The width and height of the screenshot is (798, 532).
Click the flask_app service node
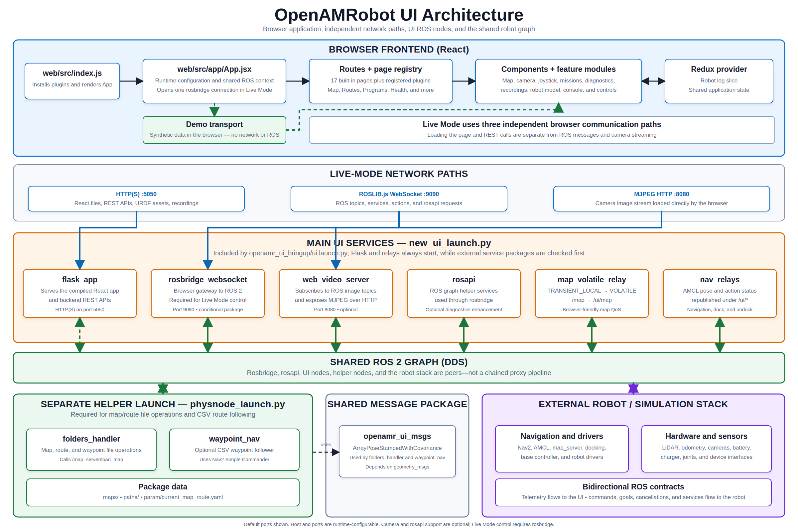tap(80, 294)
